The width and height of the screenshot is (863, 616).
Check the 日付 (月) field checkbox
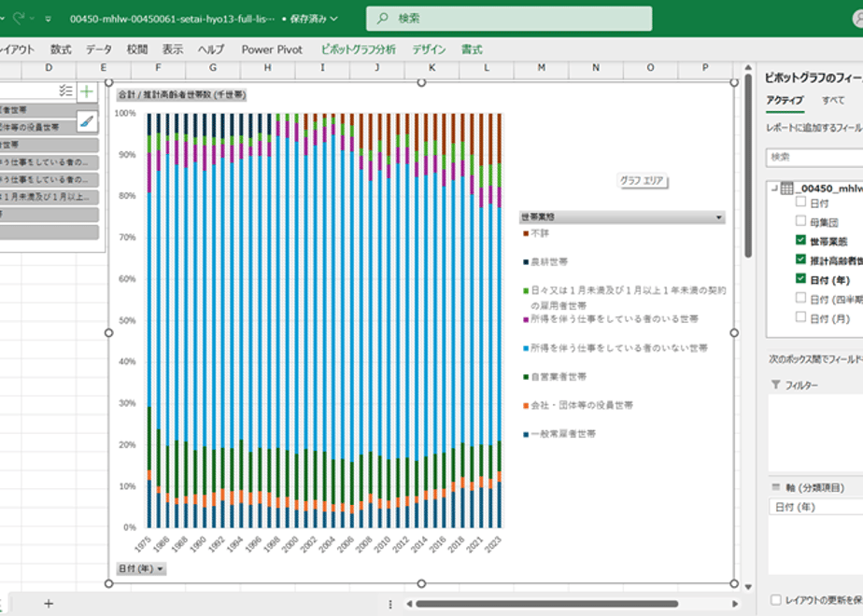click(800, 316)
